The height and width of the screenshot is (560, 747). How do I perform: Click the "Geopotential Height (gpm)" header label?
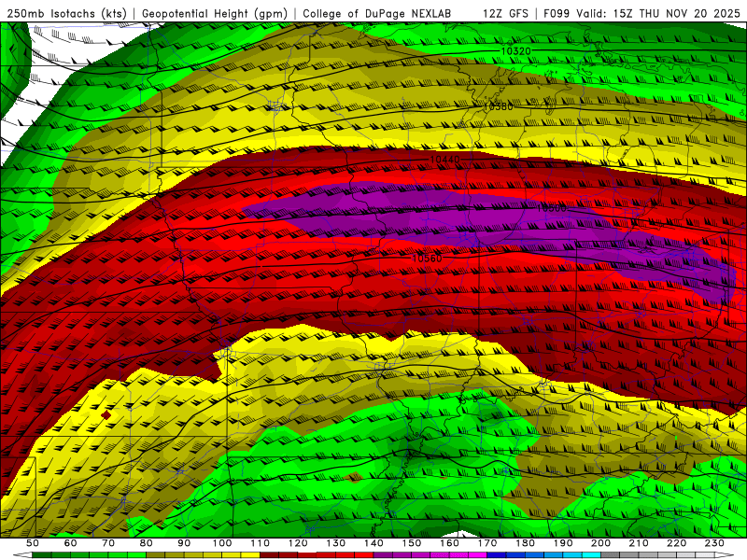tap(215, 13)
